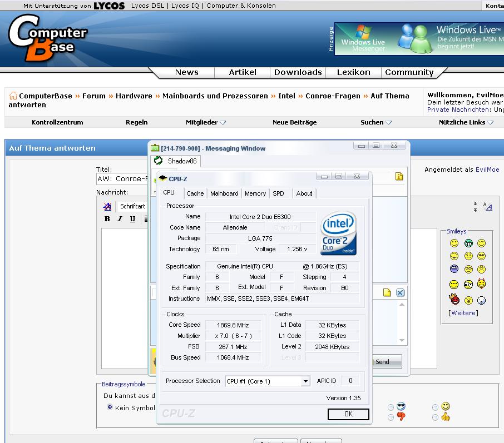
Task: Click into the Nachricht message text area
Action: [125, 298]
